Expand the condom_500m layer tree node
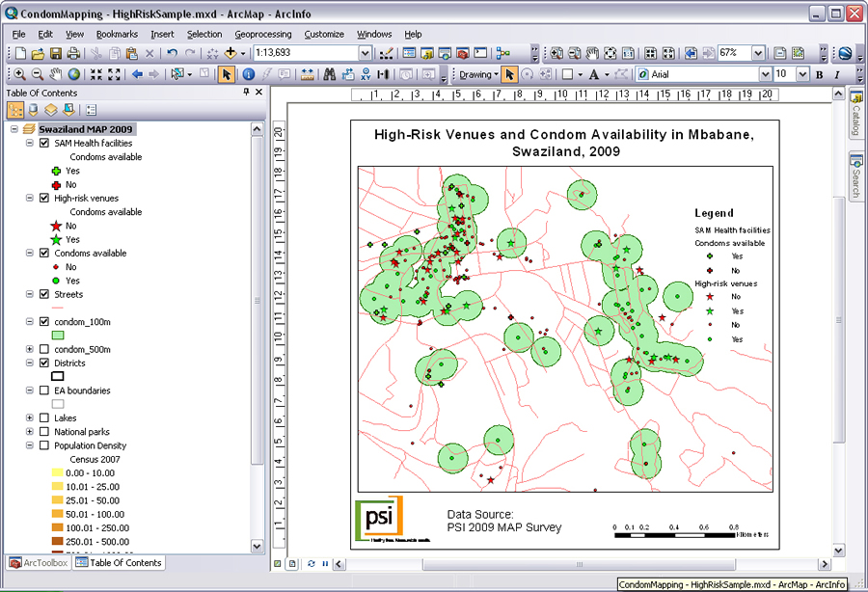Image resolution: width=868 pixels, height=592 pixels. click(30, 349)
